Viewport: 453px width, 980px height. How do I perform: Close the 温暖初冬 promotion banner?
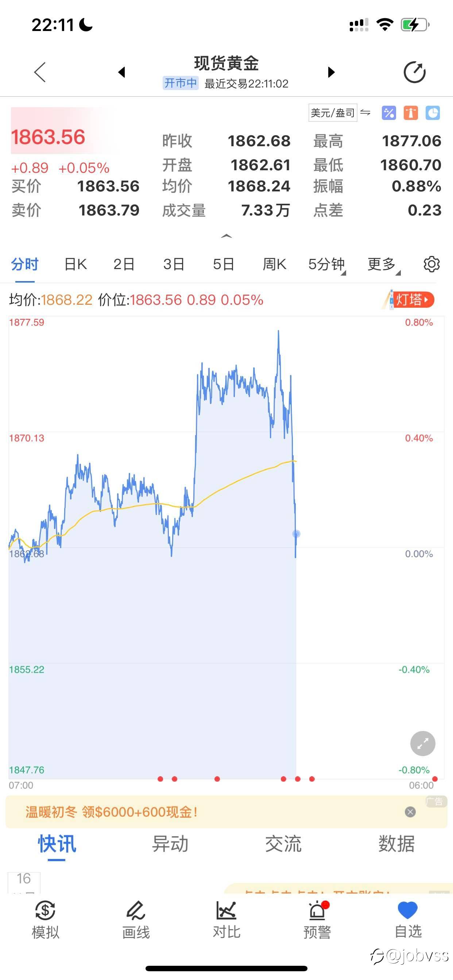point(410,812)
